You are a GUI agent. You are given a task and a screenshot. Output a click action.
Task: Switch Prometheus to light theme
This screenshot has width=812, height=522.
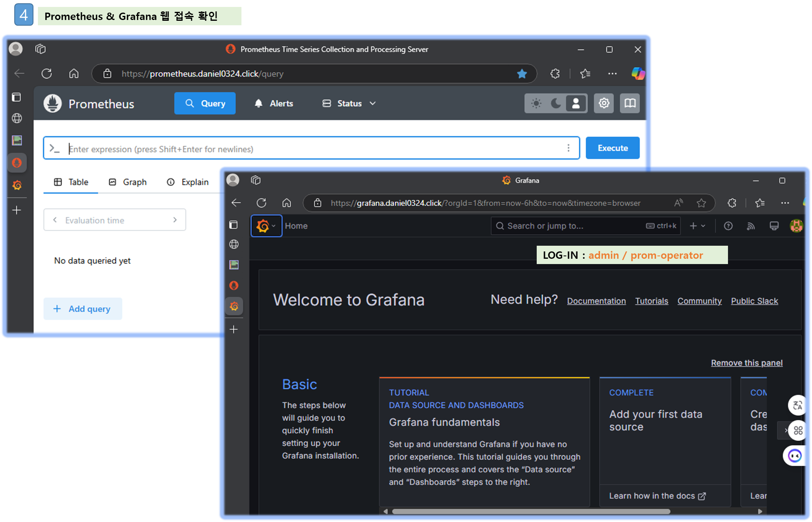tap(536, 104)
